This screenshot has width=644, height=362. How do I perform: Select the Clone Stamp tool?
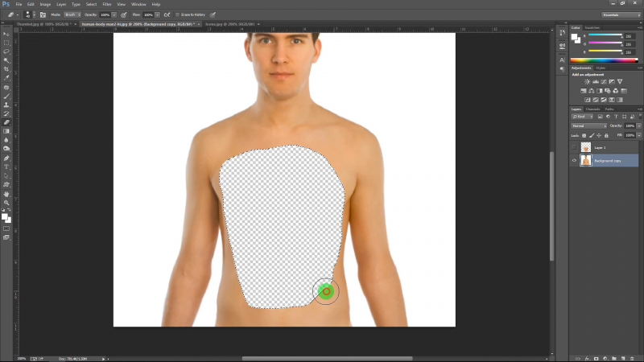click(6, 105)
